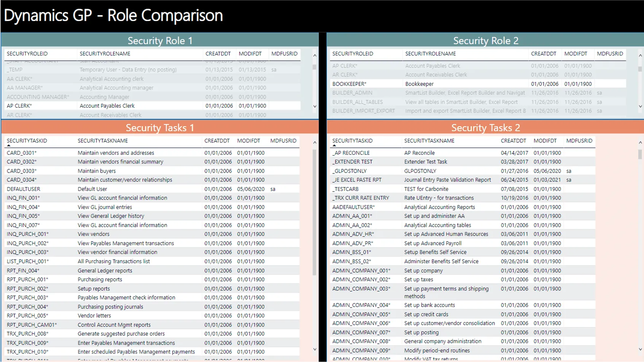Click the Security Tasks 2 vertical scrollbar thumb

(640, 154)
